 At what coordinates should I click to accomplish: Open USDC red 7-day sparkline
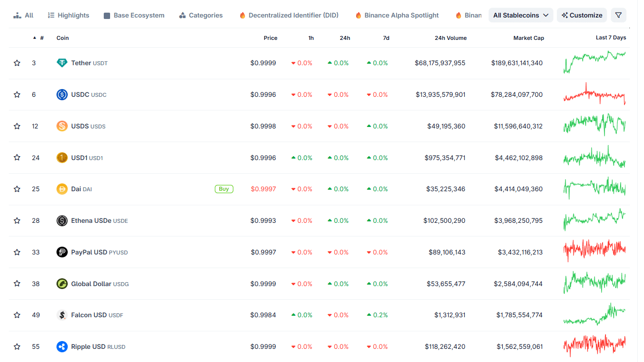click(x=594, y=94)
